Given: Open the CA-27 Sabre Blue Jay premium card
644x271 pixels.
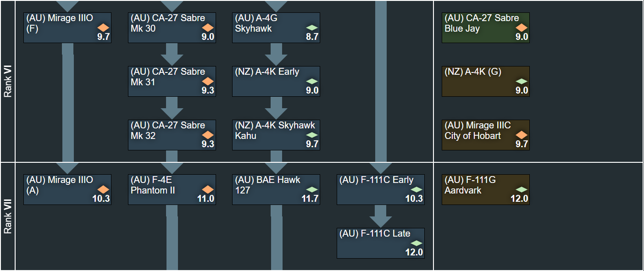Looking at the screenshot, I should coord(486,28).
